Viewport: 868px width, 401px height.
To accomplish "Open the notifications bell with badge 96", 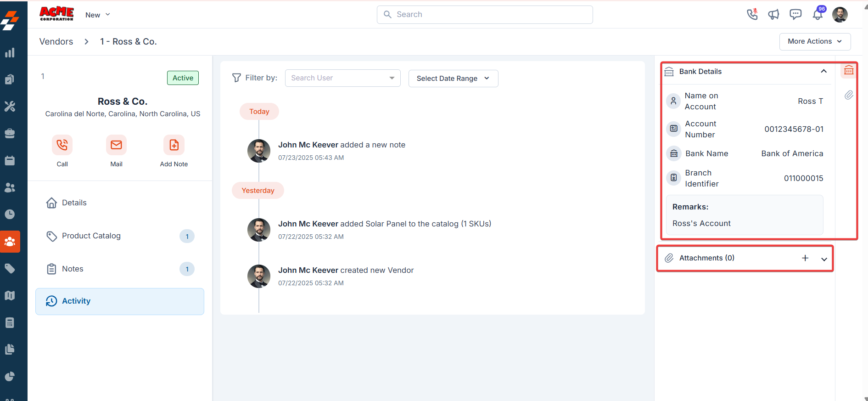I will [818, 14].
